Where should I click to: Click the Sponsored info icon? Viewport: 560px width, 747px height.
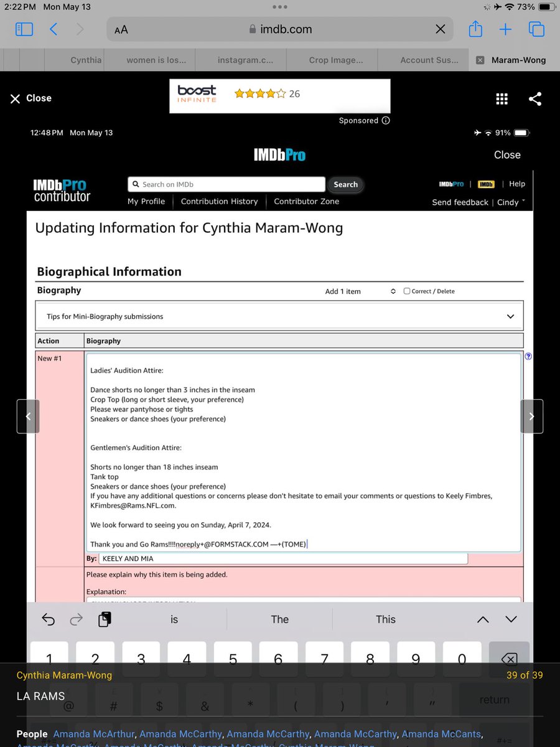386,121
